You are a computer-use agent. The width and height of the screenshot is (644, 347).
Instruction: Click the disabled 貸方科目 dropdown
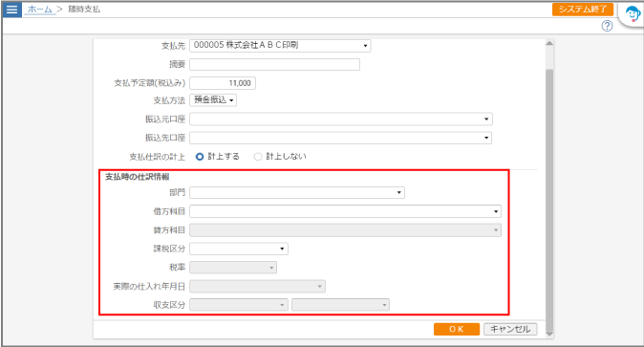click(346, 229)
